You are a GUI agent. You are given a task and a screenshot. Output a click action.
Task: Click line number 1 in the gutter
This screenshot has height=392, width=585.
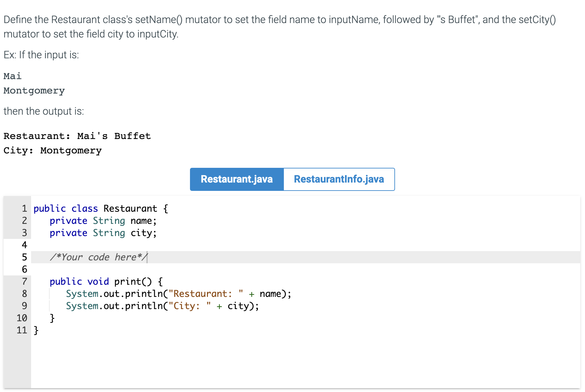click(x=24, y=208)
